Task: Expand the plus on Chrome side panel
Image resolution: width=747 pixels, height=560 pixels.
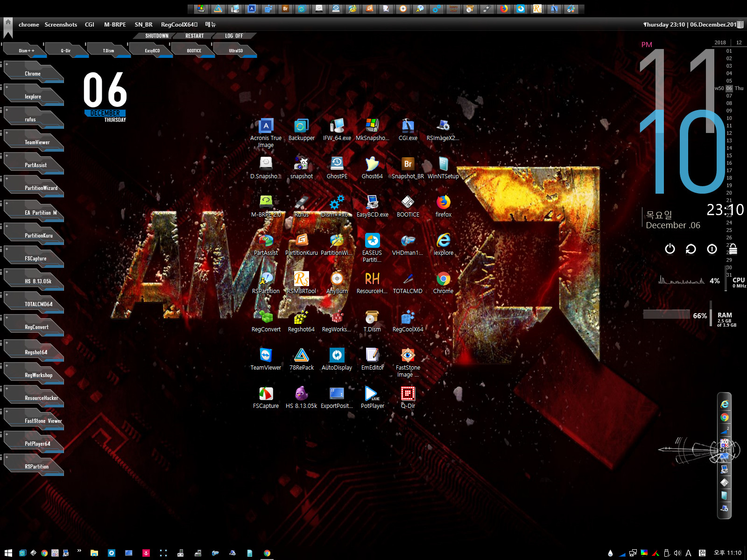Action: (7, 64)
